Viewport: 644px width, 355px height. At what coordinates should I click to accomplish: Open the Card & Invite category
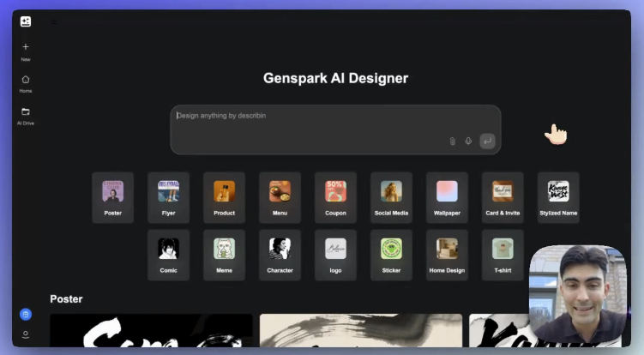pos(503,197)
